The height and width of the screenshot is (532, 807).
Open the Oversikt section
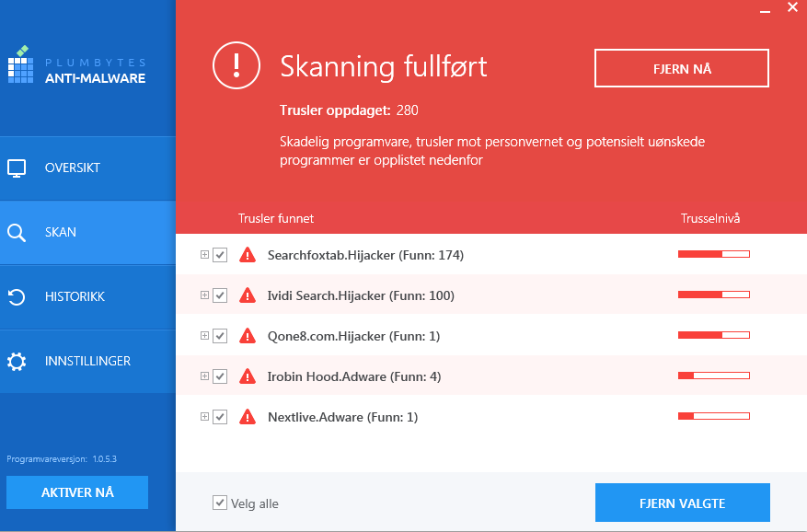click(87, 168)
